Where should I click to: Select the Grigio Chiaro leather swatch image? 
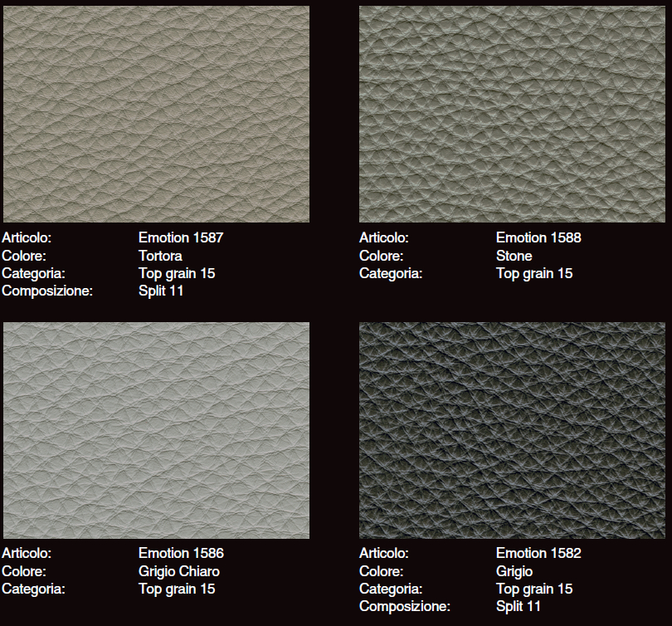coord(156,431)
